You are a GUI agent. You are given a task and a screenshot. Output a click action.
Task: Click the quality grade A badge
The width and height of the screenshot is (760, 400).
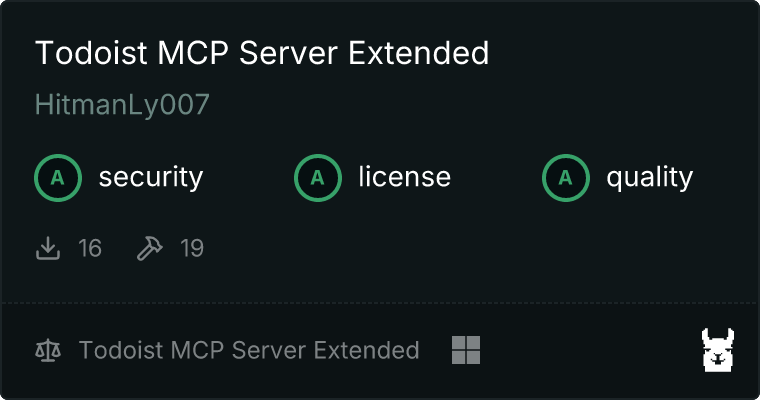[566, 178]
